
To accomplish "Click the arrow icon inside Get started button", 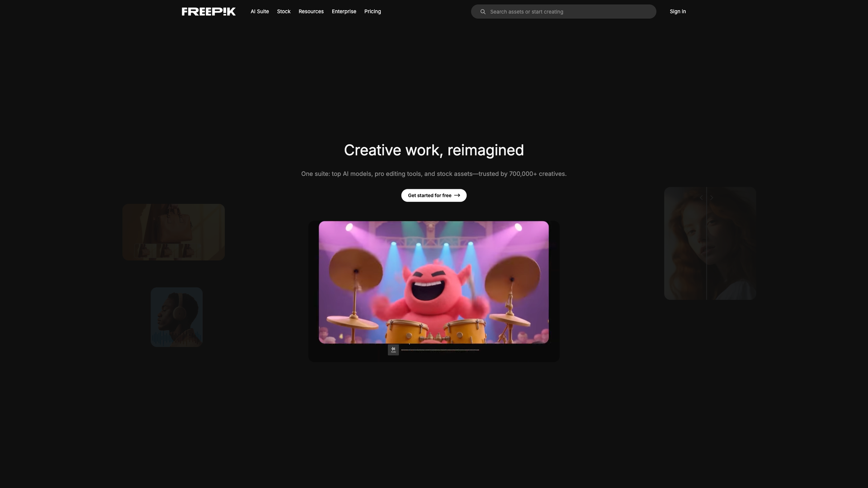I will pyautogui.click(x=458, y=195).
